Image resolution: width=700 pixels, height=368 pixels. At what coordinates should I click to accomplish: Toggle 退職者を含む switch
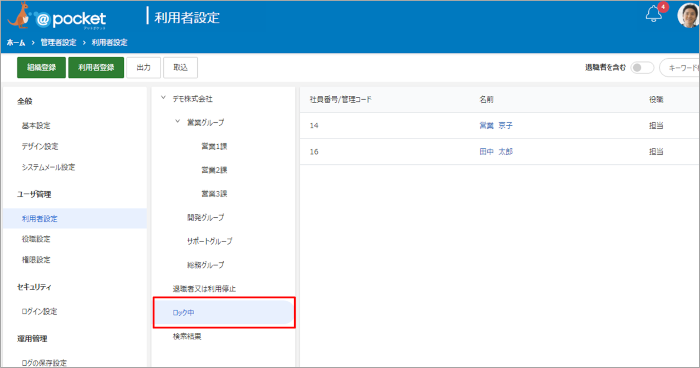[x=642, y=68]
